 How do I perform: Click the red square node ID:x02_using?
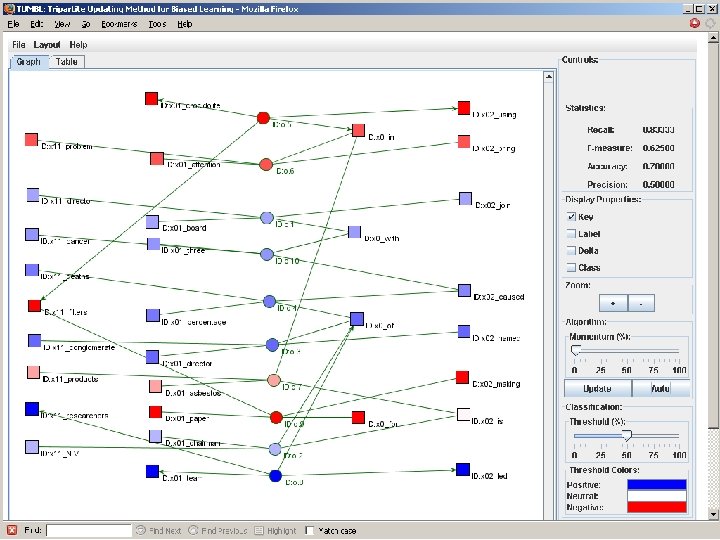(464, 108)
